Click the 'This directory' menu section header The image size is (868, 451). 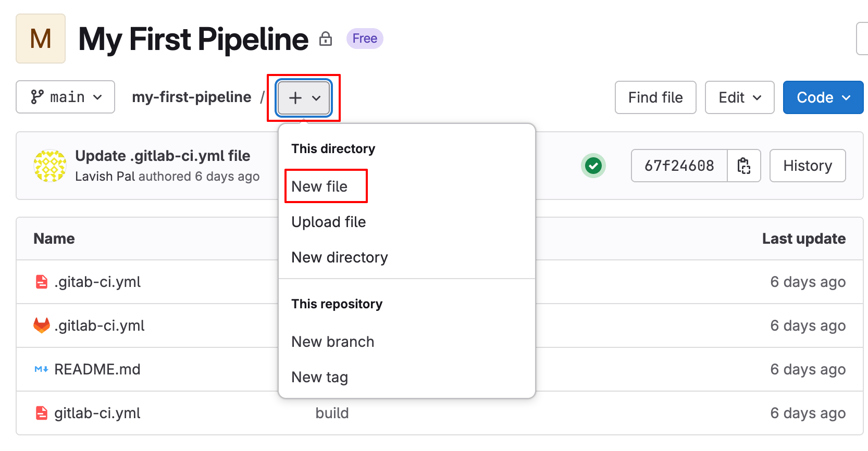pyautogui.click(x=333, y=149)
